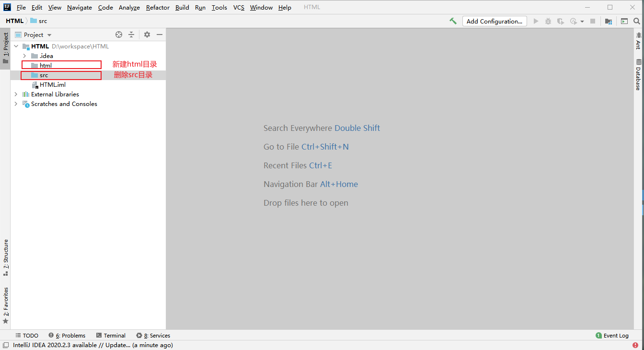The width and height of the screenshot is (644, 350).
Task: Click Run with Coverage icon
Action: pyautogui.click(x=560, y=21)
